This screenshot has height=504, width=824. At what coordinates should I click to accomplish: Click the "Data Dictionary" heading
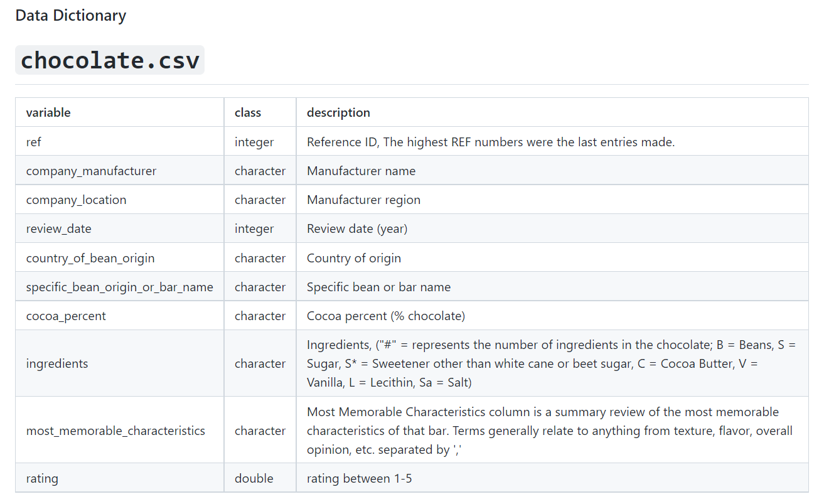click(70, 16)
